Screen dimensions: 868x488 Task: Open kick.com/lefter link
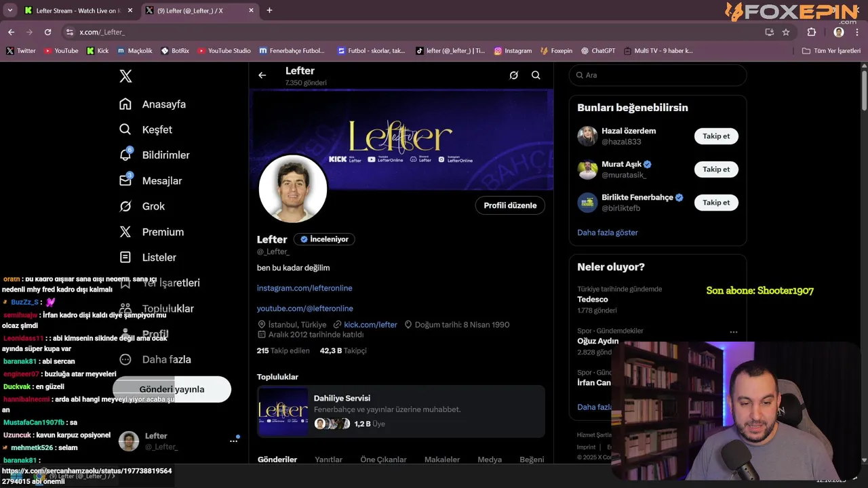pyautogui.click(x=370, y=325)
